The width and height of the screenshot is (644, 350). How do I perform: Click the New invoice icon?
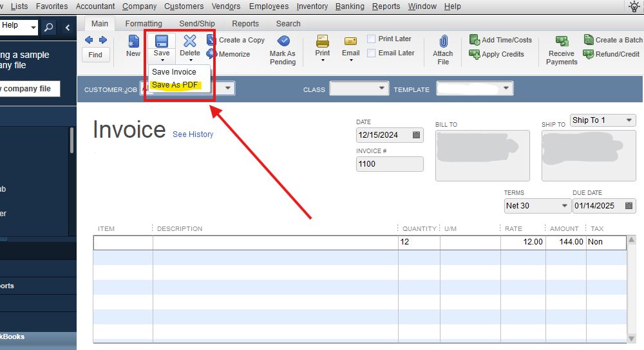tap(133, 42)
